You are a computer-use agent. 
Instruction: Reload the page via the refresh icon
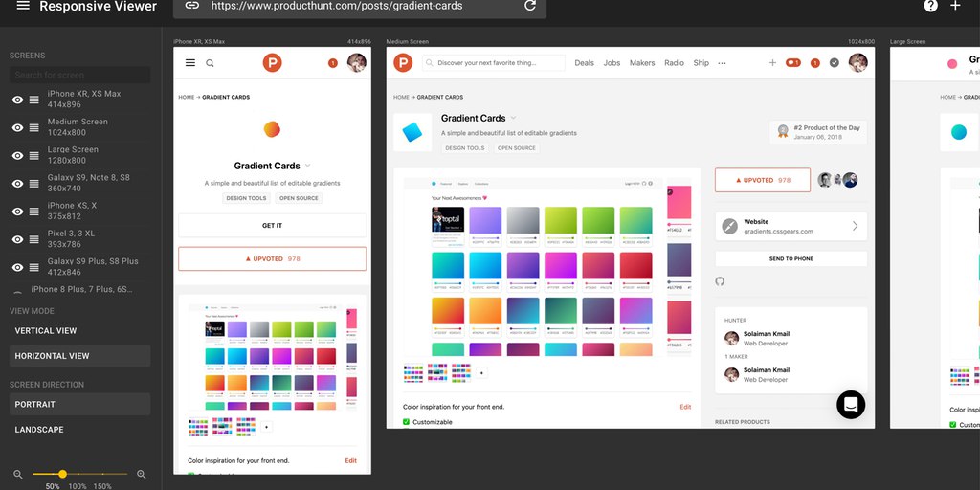pos(530,6)
